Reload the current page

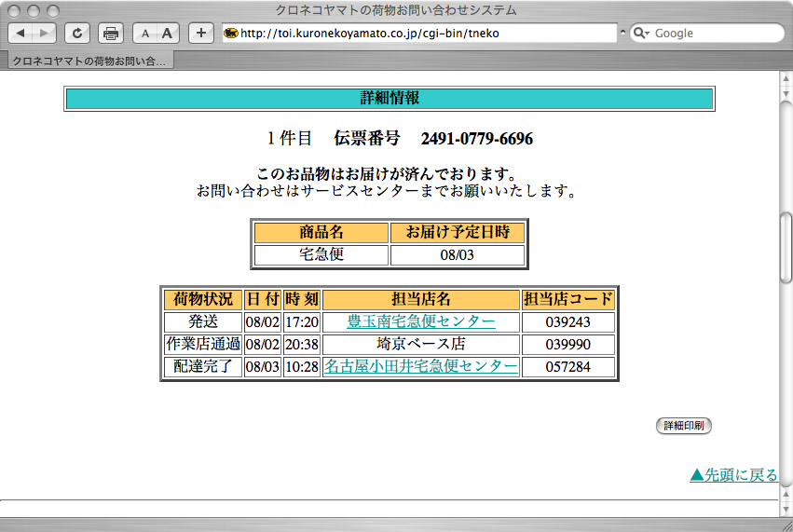[77, 34]
